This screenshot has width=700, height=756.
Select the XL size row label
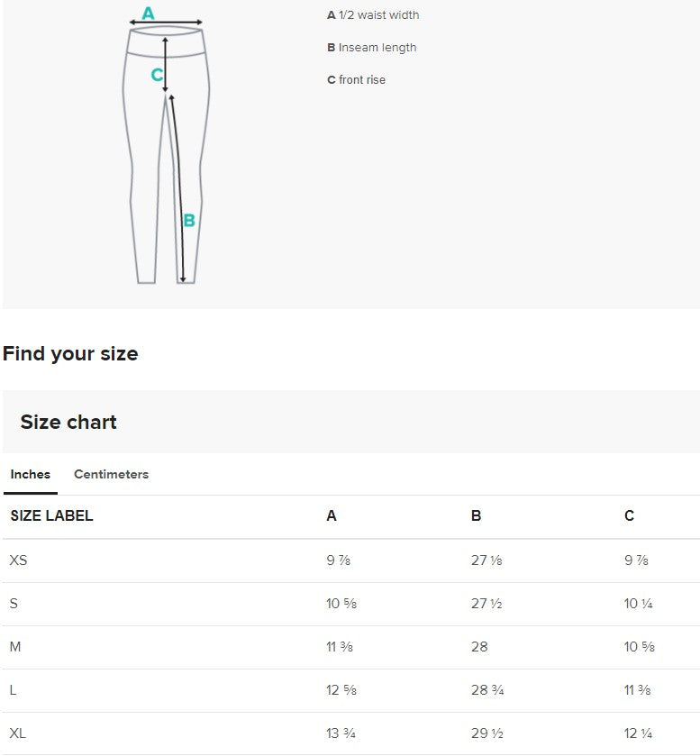coord(18,733)
